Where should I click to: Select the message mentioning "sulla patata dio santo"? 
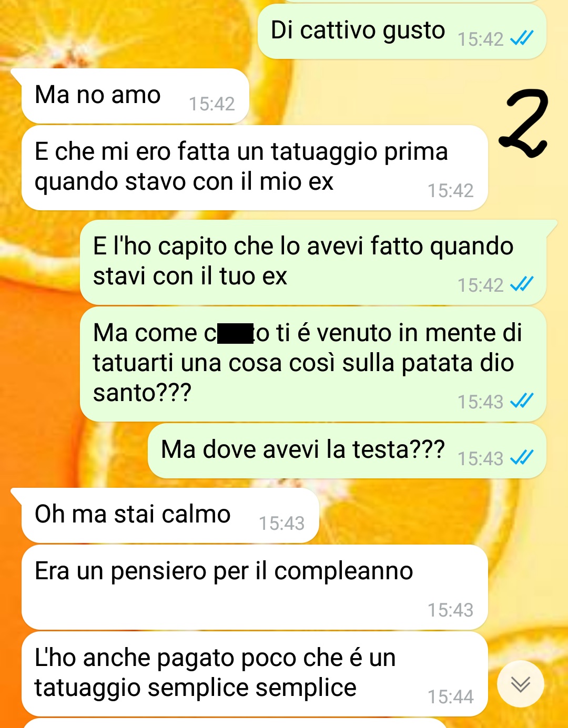pos(313,364)
